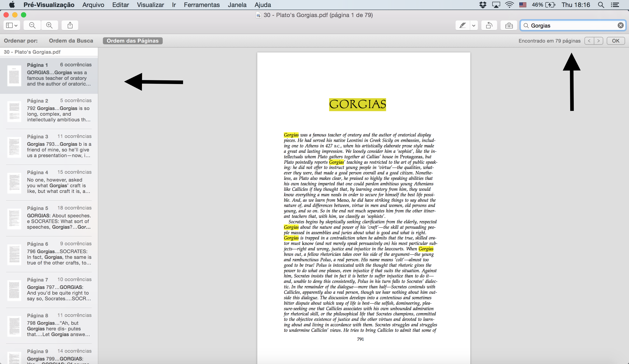Image resolution: width=629 pixels, height=364 pixels.
Task: Select the highlight pen tool
Action: [463, 26]
